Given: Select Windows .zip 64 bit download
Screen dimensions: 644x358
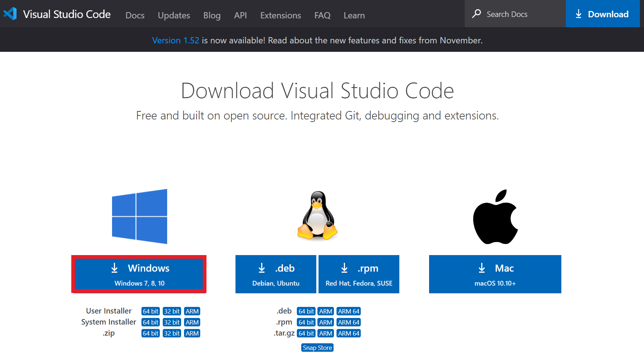Looking at the screenshot, I should 151,333.
